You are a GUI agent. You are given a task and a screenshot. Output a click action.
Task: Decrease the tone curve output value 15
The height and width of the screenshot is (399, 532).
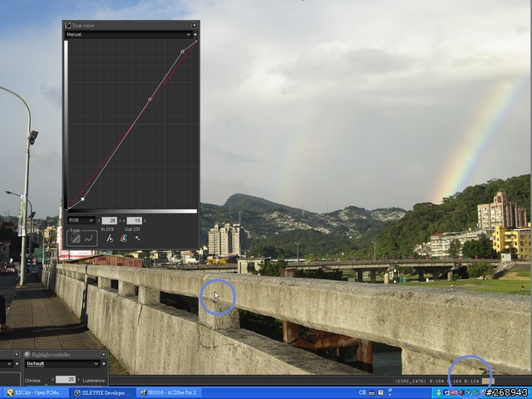[x=124, y=221]
